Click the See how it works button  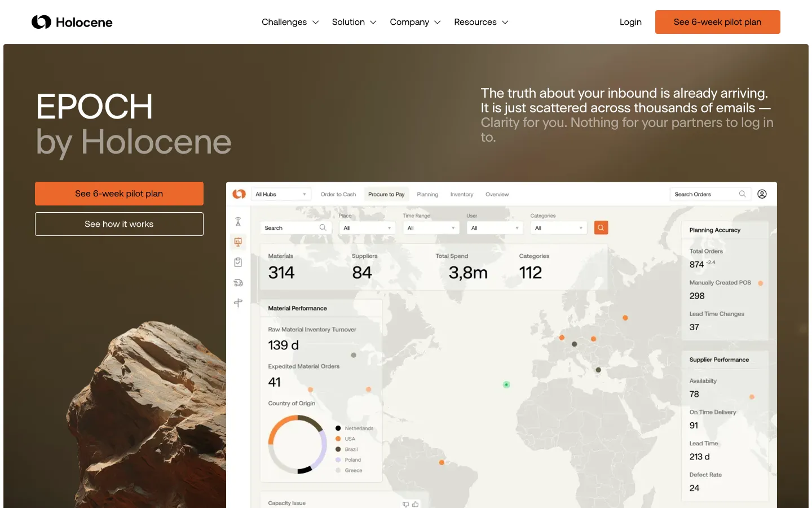click(x=119, y=224)
